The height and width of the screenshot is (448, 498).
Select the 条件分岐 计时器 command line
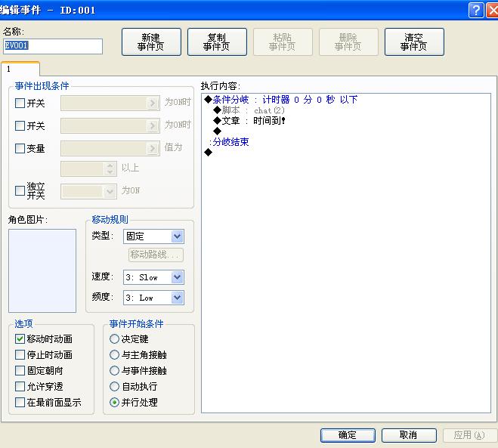coord(281,100)
